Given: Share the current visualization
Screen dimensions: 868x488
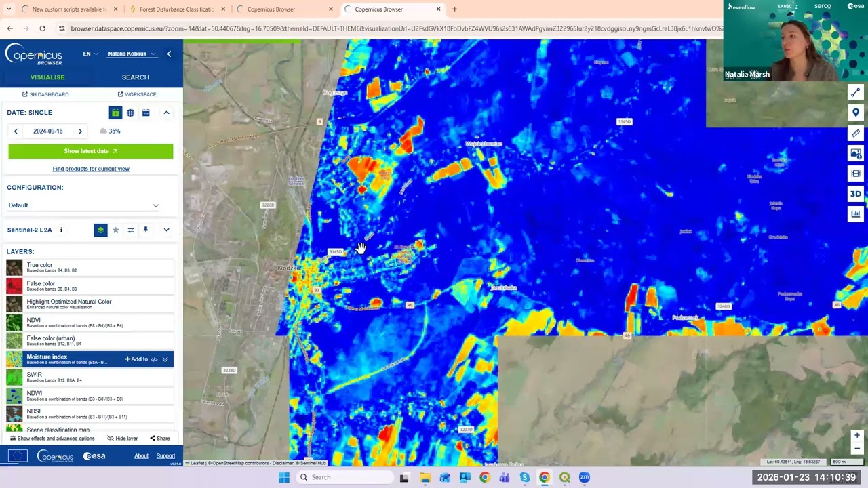Looking at the screenshot, I should (160, 439).
